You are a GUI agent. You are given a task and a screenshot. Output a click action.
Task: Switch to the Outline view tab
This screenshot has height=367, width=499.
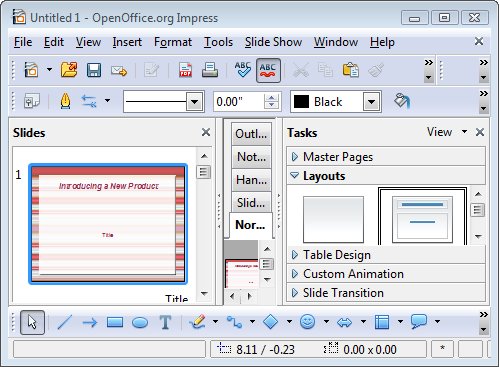[x=251, y=134]
